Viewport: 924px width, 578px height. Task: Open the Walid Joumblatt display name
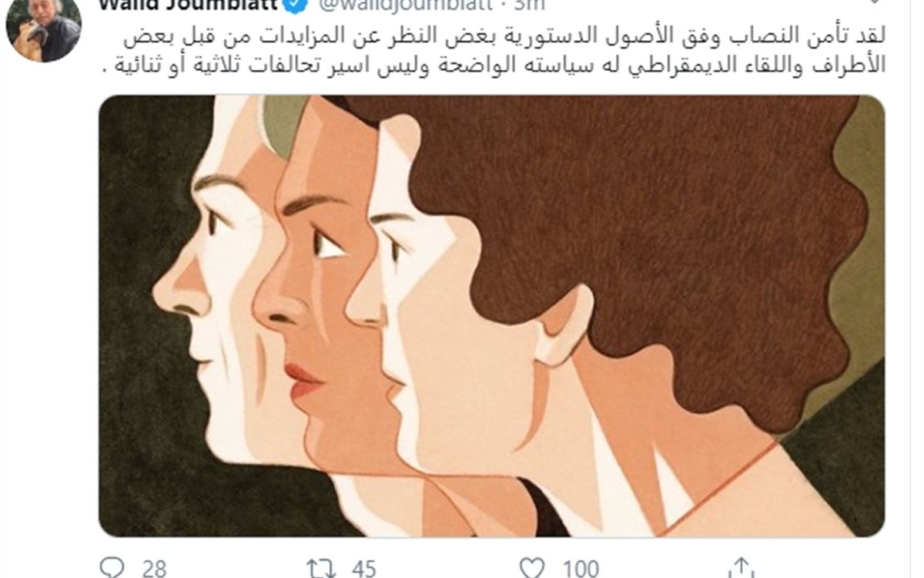pos(186,5)
